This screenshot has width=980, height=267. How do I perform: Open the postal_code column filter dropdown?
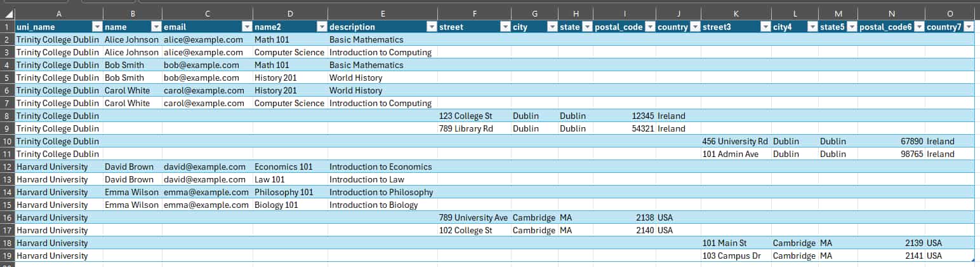(x=649, y=27)
